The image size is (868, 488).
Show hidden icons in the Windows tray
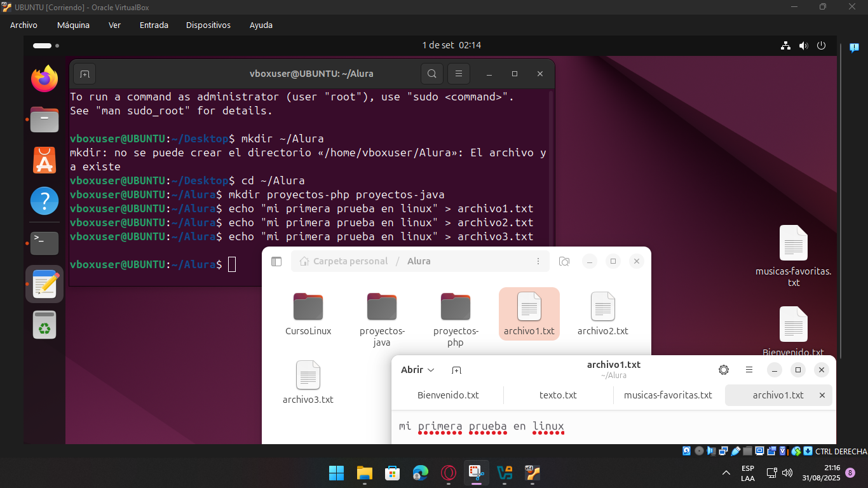pyautogui.click(x=726, y=473)
